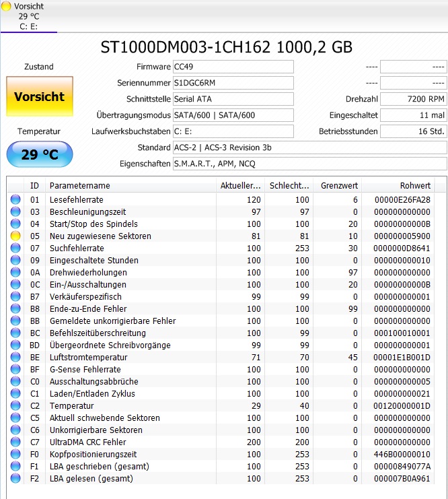
Task: Click raw value 000007B0A961
Action: 402,479
